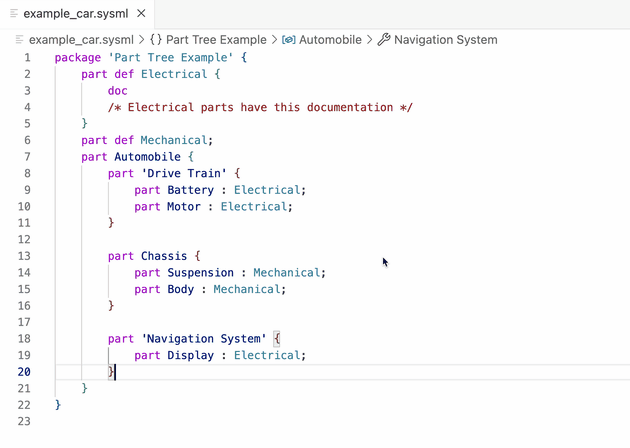Click the doc keyword on line 3
Screen dimensions: 630x448
(118, 91)
